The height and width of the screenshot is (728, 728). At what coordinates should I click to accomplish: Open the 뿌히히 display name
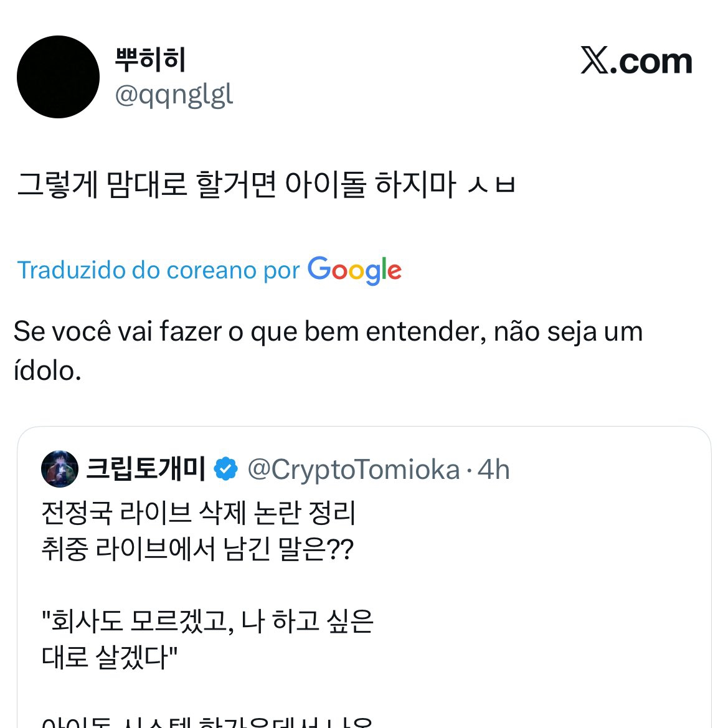click(150, 60)
